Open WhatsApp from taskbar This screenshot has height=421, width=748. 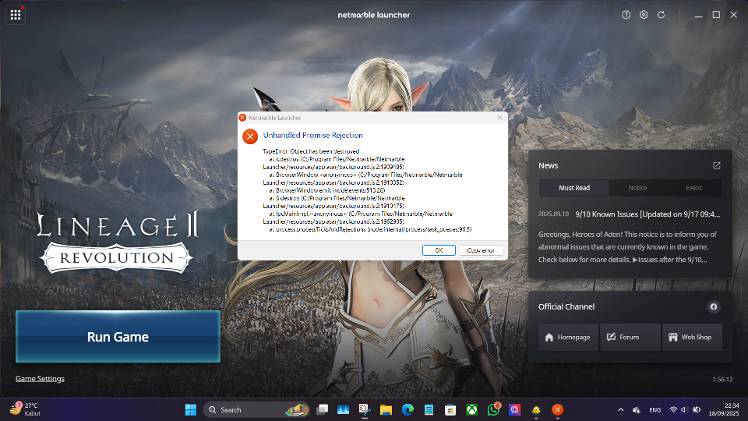click(493, 410)
